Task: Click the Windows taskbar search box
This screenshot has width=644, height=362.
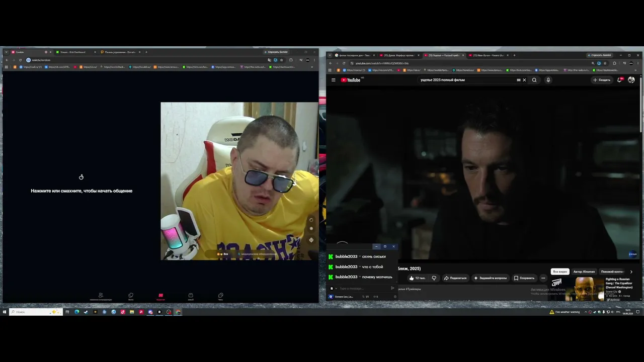Action: (x=36, y=312)
